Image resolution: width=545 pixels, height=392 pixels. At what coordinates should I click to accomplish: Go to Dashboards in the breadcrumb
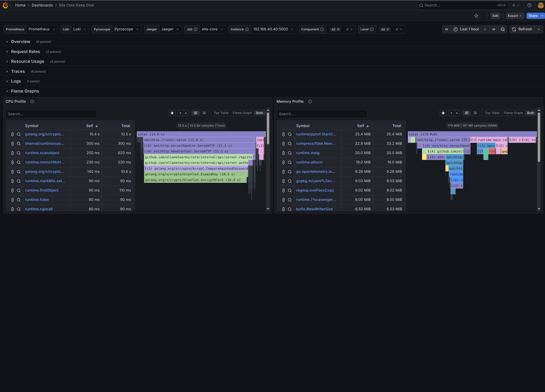(x=42, y=5)
